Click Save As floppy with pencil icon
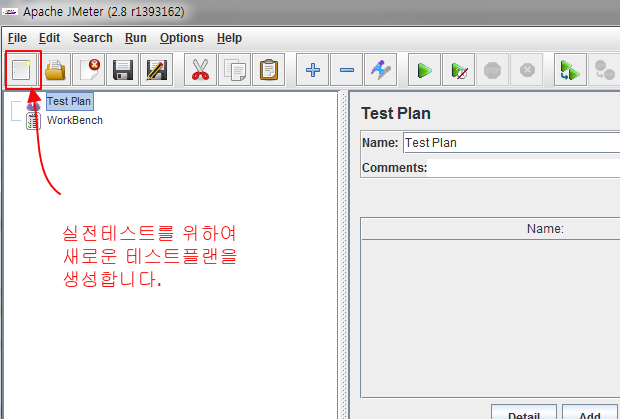 [157, 70]
